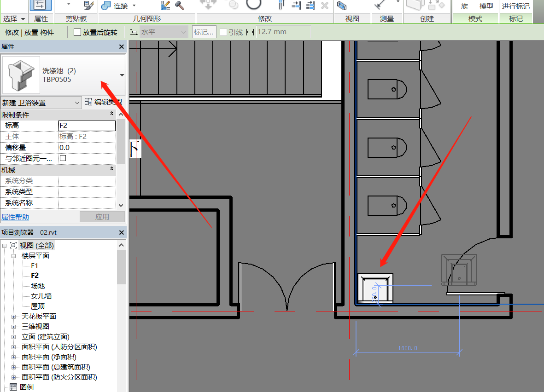The image size is (544, 392).
Task: Click the Properties palette icon in ribbon
Action: (x=41, y=5)
